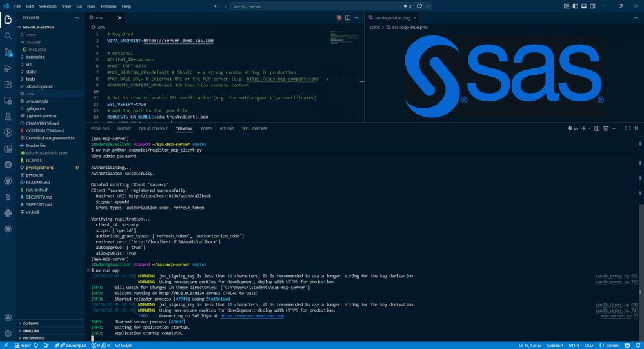
Task: Expand the .venv folder
Action: pos(50,34)
